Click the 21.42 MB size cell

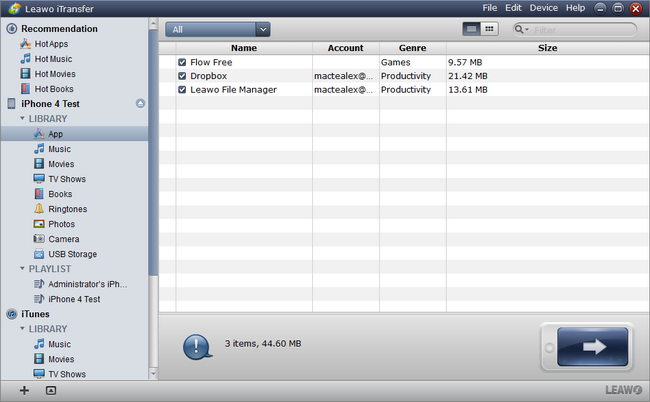click(x=468, y=76)
